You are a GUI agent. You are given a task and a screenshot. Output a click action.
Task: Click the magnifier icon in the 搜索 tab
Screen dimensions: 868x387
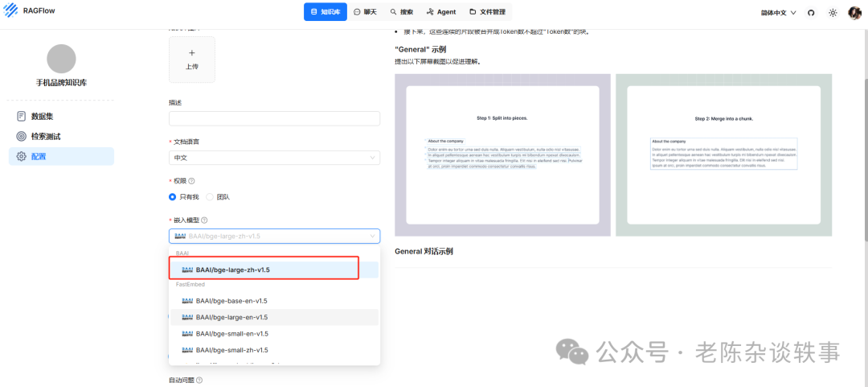pos(394,11)
